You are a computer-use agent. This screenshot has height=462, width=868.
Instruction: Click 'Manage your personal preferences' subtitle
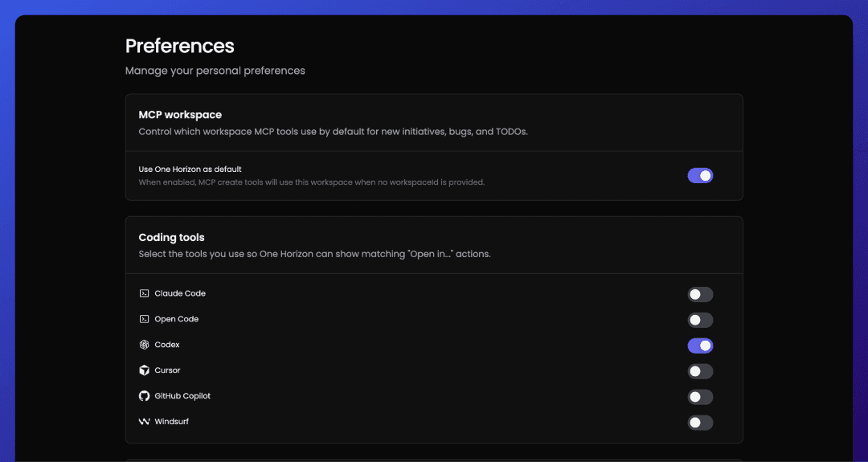[x=215, y=71]
